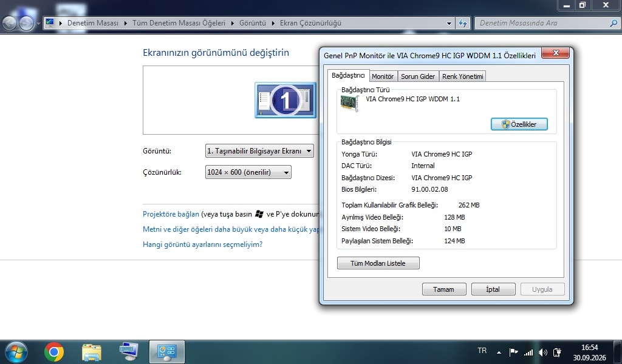Cancel with the İptal button
This screenshot has height=364, width=622.
[x=493, y=289]
